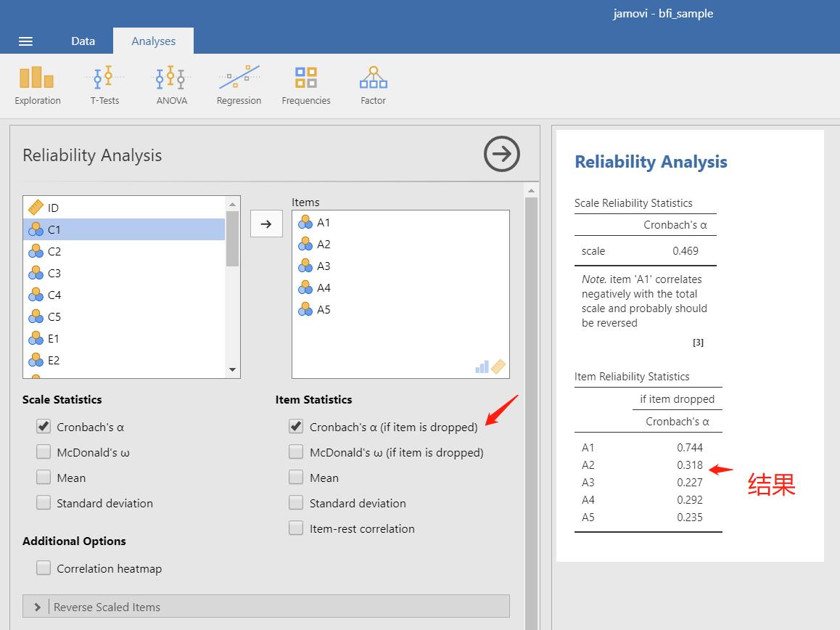Click the A3 if-item-dropped value 0.227
Screen dimensions: 840x630
(x=689, y=483)
